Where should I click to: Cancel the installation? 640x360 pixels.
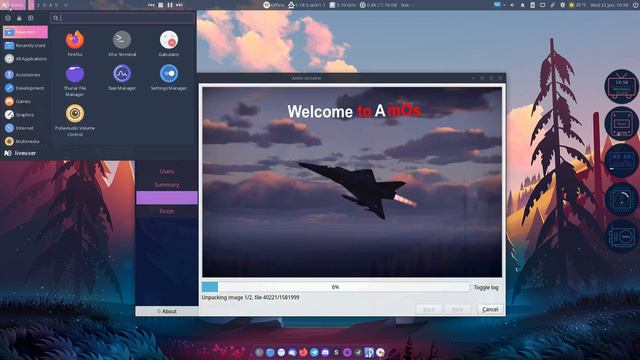(490, 309)
